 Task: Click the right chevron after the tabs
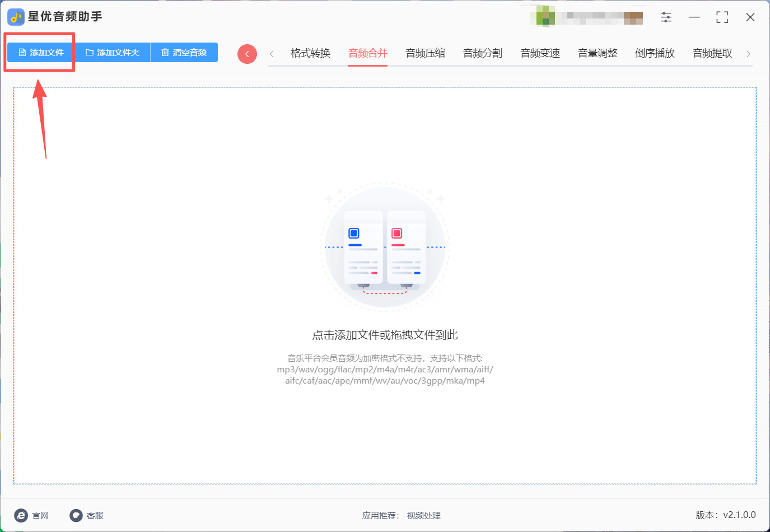[x=748, y=54]
